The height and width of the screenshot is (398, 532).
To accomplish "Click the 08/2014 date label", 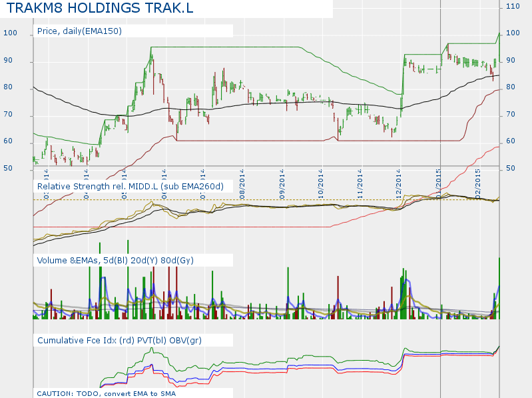I will (242, 184).
